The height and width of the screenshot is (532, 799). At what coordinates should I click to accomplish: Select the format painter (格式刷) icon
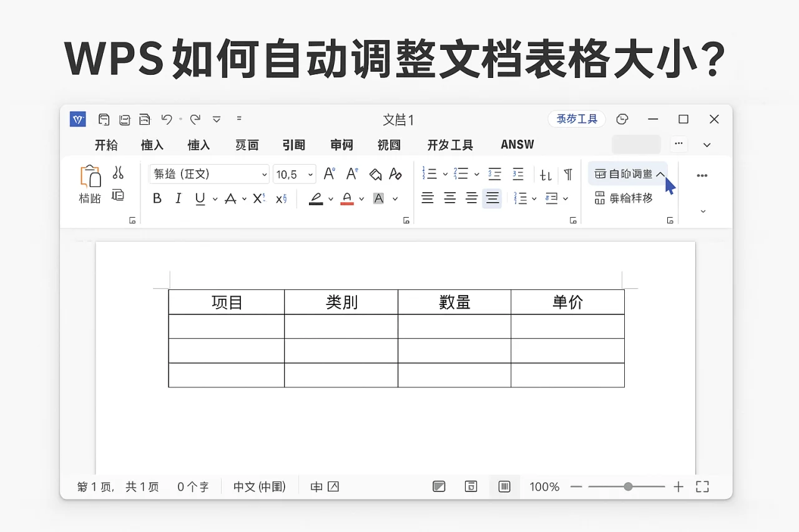[x=89, y=183]
